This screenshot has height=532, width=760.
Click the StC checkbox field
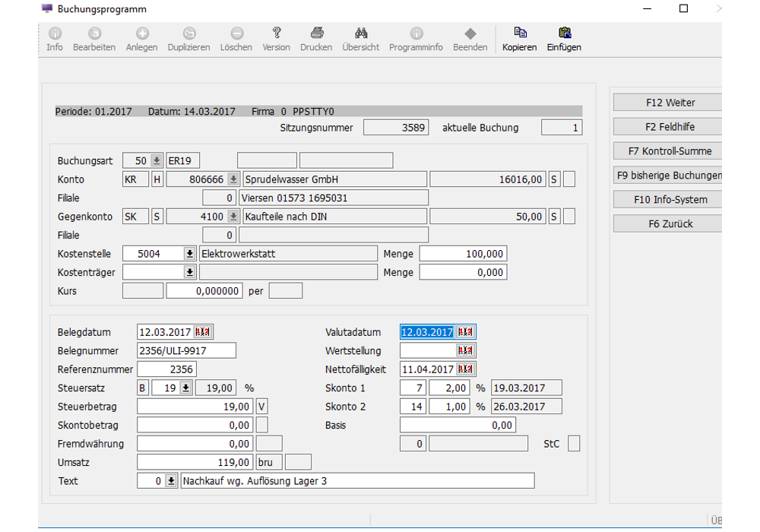pyautogui.click(x=574, y=444)
